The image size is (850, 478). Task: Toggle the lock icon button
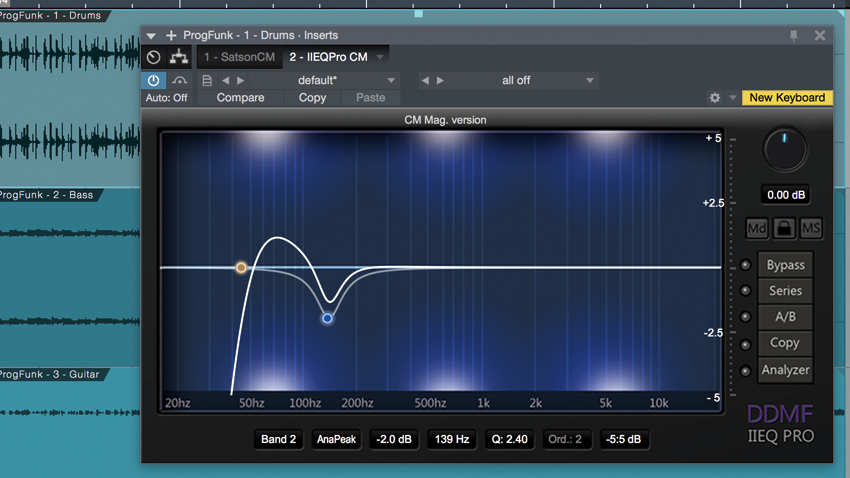coord(784,228)
